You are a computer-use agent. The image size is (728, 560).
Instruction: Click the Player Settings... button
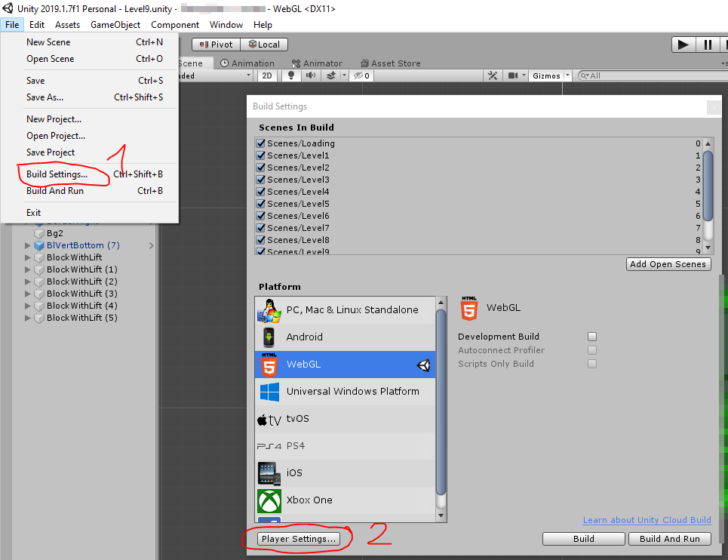click(299, 539)
